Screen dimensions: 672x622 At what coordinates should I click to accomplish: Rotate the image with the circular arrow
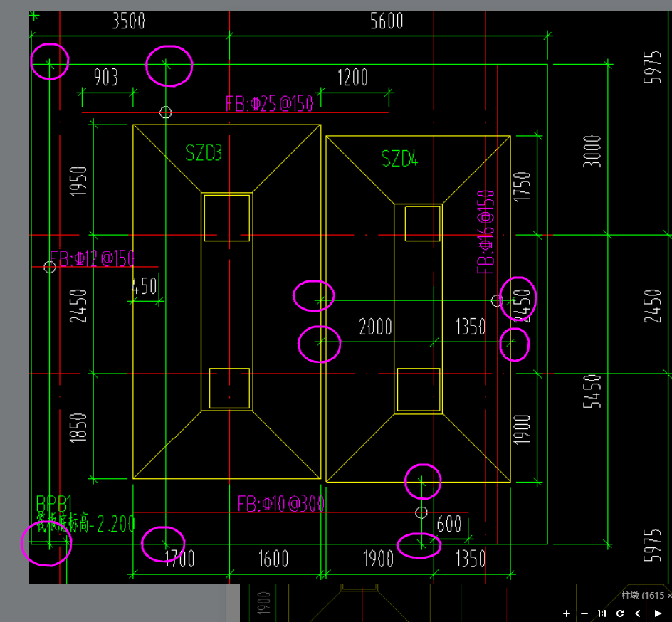coord(620,613)
